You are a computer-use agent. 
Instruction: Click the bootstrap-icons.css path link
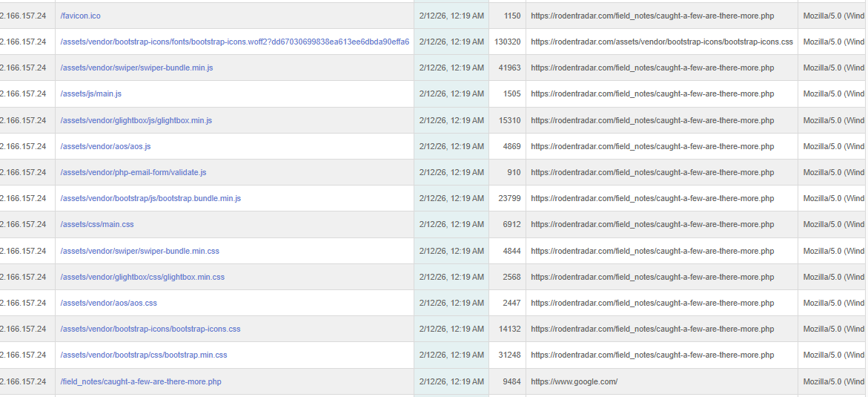150,329
